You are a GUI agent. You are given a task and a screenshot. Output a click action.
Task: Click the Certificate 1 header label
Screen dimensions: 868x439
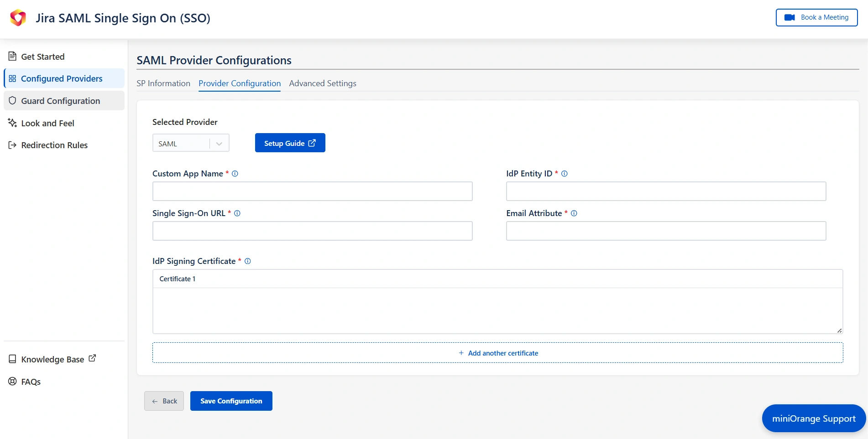tap(178, 279)
